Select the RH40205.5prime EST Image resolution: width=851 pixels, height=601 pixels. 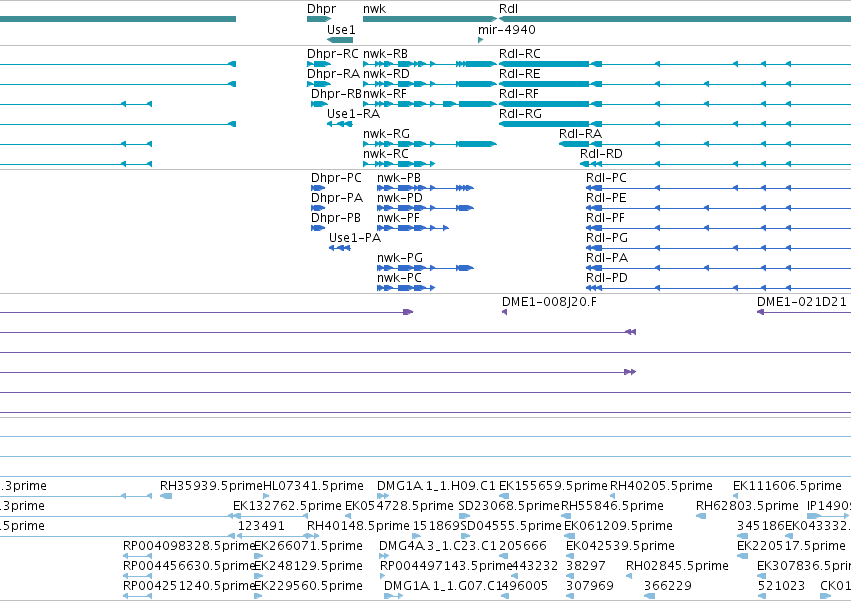coord(613,496)
